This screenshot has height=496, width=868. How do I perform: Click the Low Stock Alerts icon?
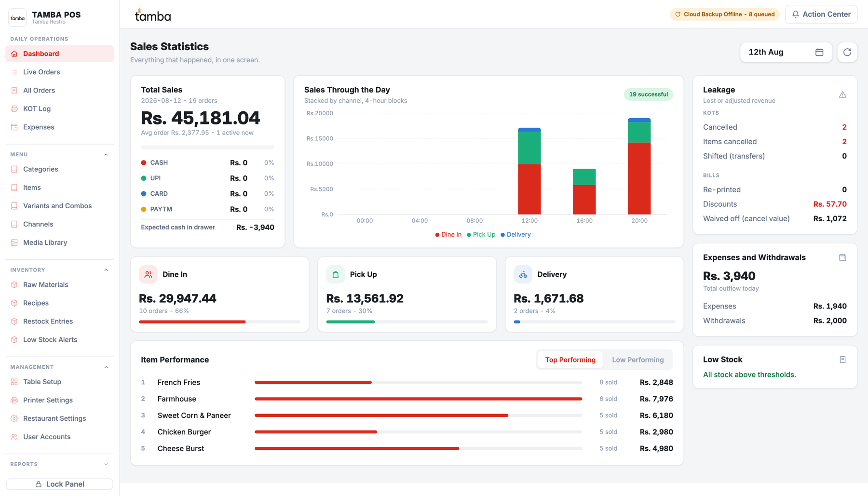point(14,340)
